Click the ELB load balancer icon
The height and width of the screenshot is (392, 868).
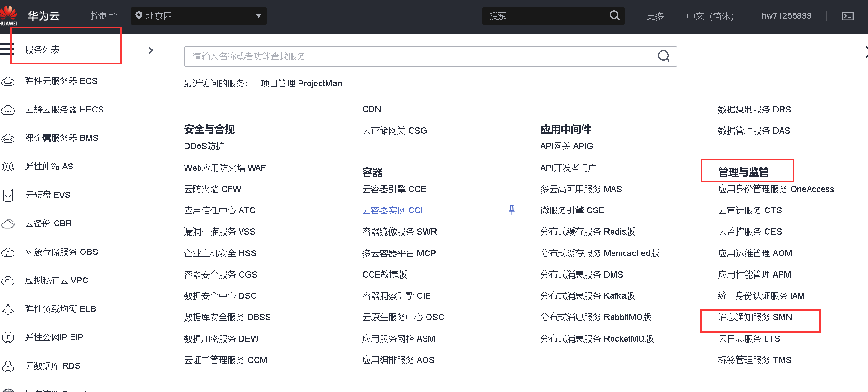point(8,309)
